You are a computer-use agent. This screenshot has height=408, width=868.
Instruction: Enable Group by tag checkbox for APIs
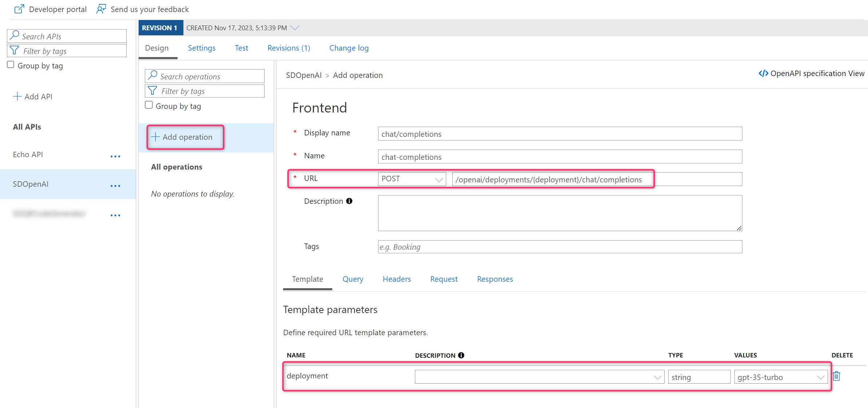(x=11, y=65)
